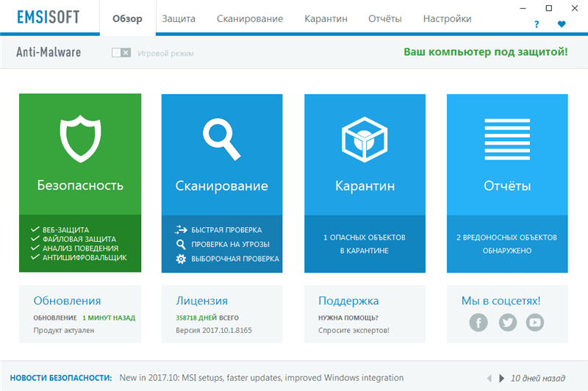Open the Отчёты tab in top menu
588x391 pixels.
coord(384,19)
